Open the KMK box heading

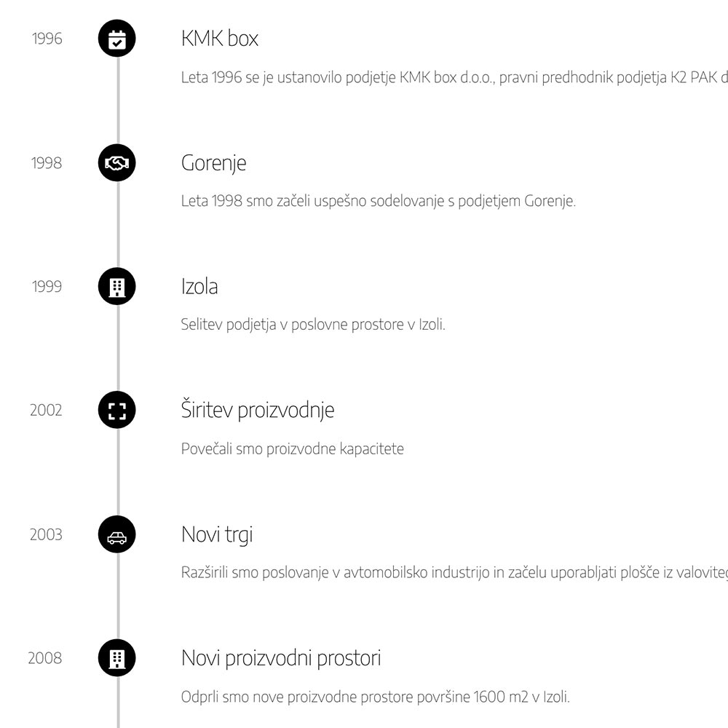220,39
